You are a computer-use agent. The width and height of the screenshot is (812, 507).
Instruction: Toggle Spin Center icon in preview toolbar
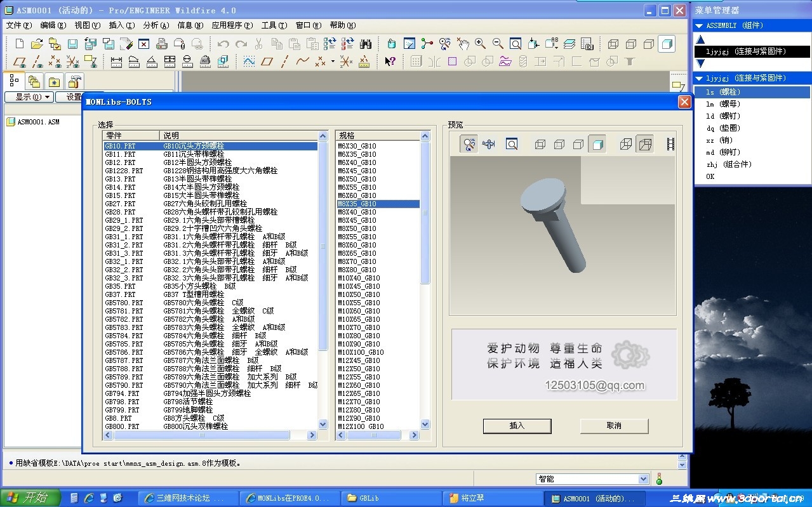(469, 144)
